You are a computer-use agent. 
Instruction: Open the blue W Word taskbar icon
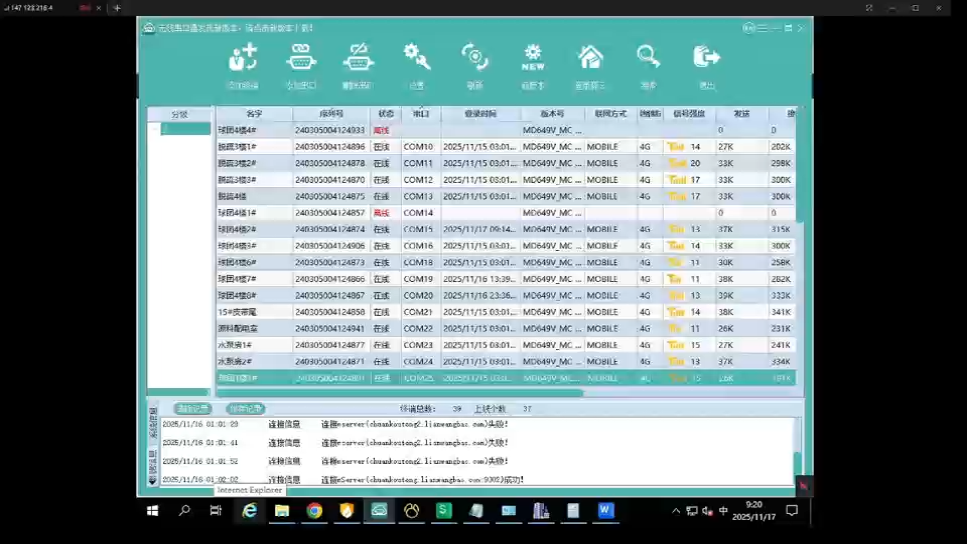click(x=606, y=511)
